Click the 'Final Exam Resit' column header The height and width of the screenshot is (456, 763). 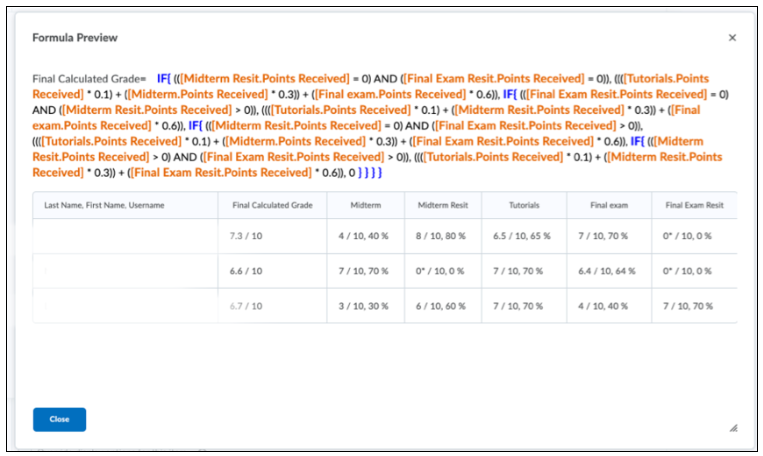(x=694, y=205)
